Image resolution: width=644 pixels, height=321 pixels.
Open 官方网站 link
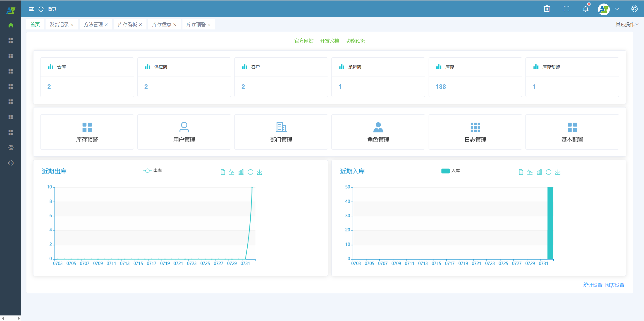pyautogui.click(x=304, y=41)
